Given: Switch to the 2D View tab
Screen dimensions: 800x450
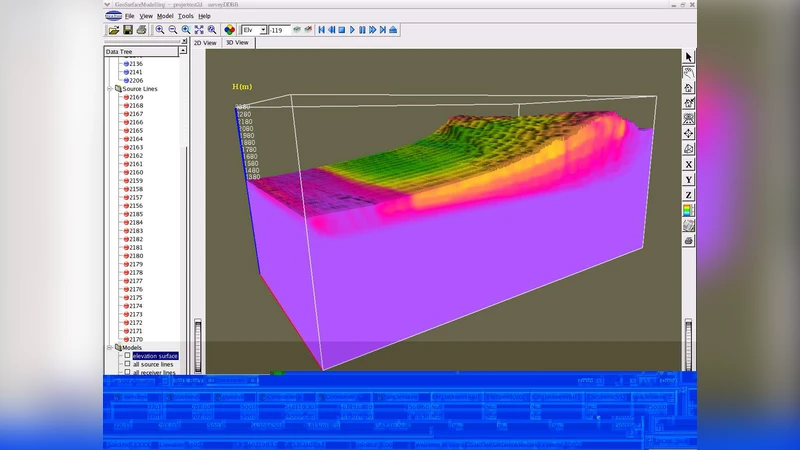Looking at the screenshot, I should tap(205, 43).
